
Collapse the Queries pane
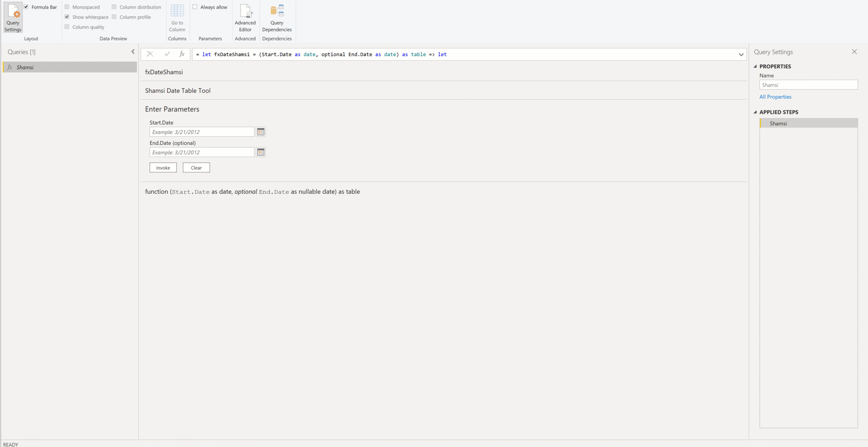point(133,52)
